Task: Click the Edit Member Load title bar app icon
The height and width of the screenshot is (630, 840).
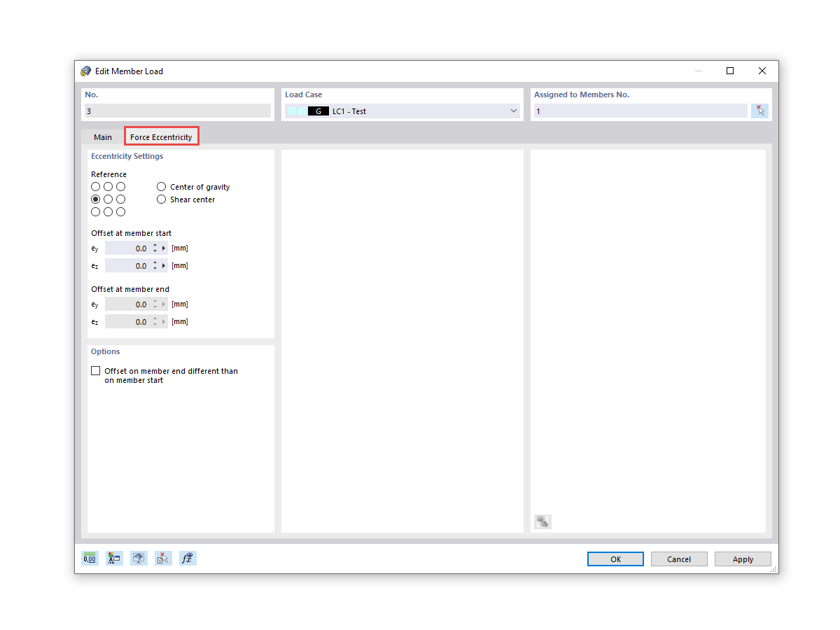Action: coord(86,71)
